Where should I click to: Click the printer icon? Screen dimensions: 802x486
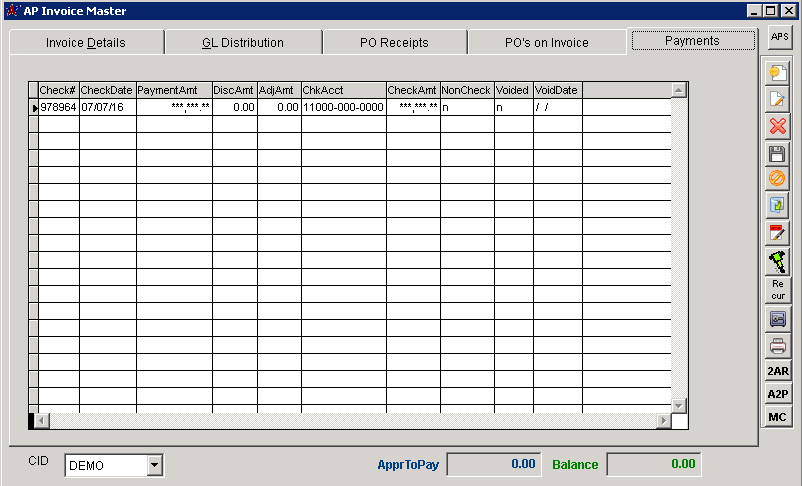(777, 346)
